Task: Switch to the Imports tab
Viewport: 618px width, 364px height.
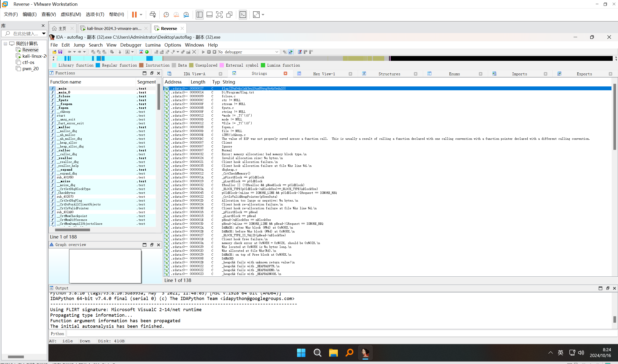Action: (x=519, y=74)
